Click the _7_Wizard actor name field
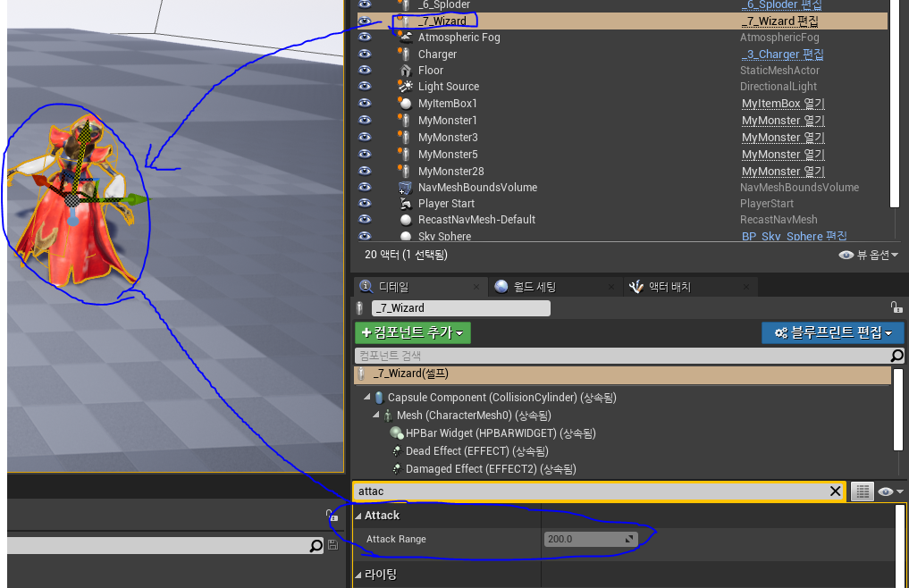Screen dimensions: 909x588 461,308
